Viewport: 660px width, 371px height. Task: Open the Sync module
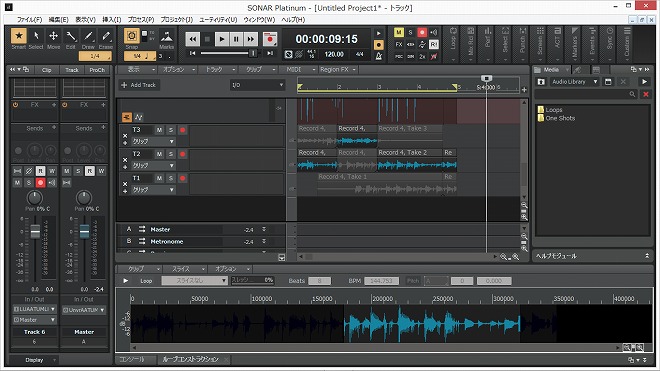click(609, 43)
